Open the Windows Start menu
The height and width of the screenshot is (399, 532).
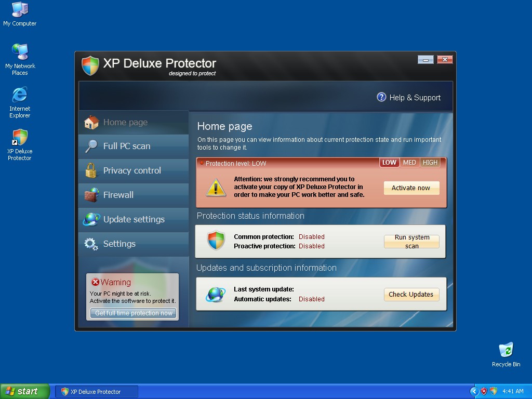pos(24,391)
